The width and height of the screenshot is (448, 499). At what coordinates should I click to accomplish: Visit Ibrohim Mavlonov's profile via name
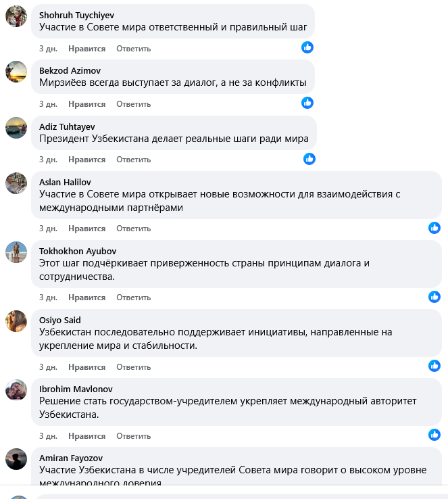click(76, 389)
